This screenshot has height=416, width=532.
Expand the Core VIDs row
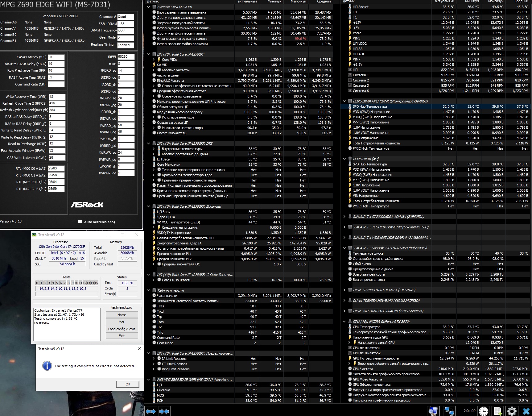pos(154,60)
